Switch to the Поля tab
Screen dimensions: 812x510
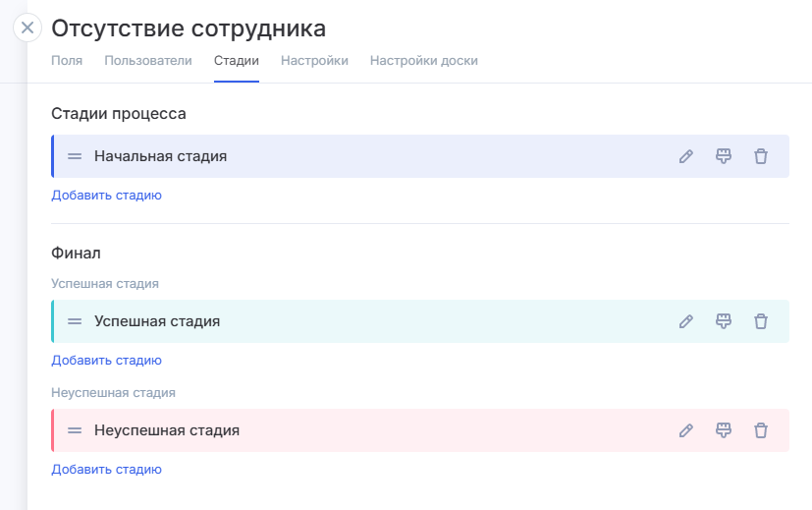67,61
